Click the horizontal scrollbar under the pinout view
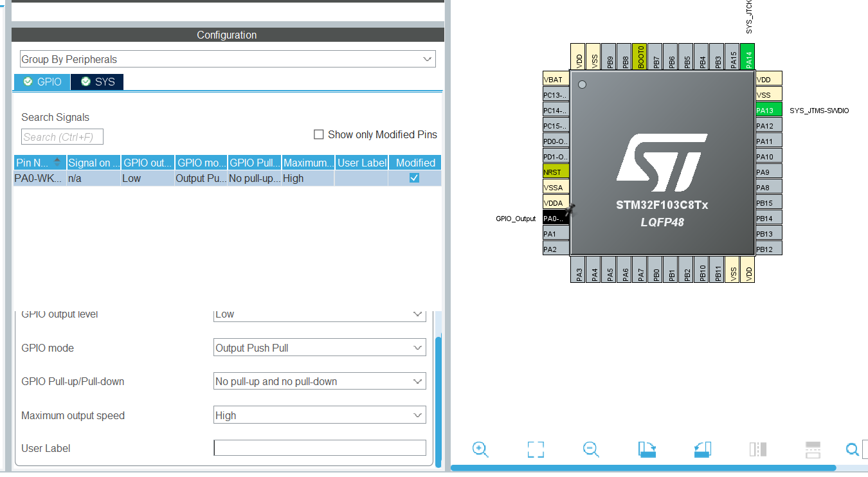 point(643,468)
